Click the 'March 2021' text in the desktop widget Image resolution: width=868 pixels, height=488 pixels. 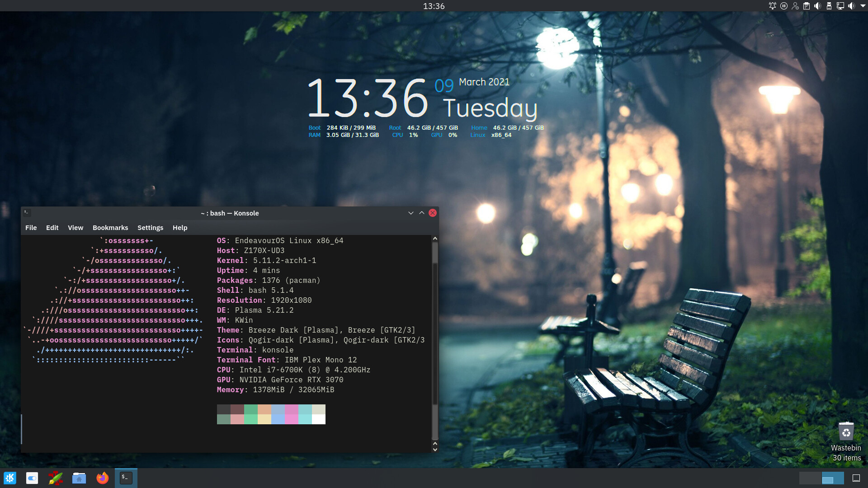(484, 82)
